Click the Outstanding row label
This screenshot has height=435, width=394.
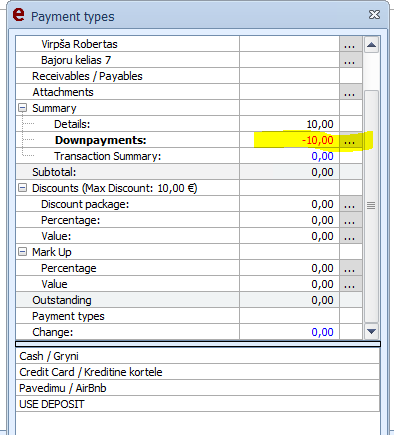pyautogui.click(x=62, y=300)
